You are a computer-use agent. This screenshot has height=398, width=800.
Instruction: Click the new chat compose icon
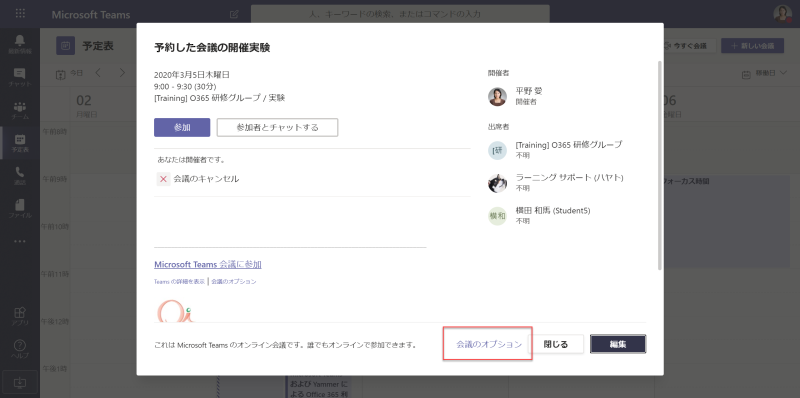[x=234, y=14]
